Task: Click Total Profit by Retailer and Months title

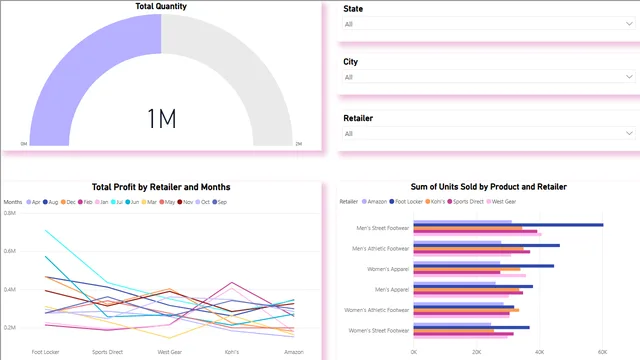Action: tap(161, 187)
